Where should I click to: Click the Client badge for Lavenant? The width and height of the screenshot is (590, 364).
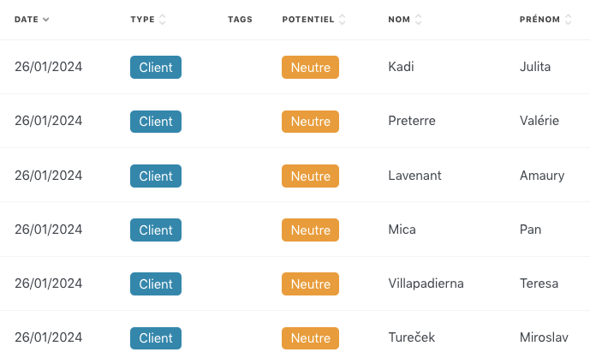click(x=156, y=176)
